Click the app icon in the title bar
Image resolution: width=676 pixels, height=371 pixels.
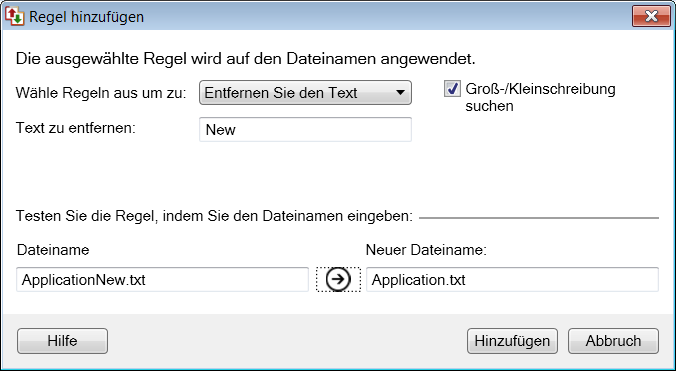(x=14, y=16)
